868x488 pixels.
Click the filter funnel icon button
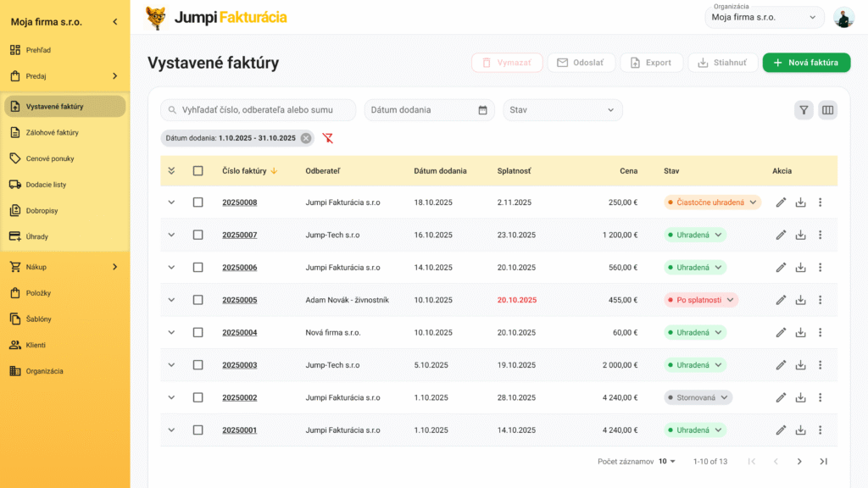tap(804, 110)
